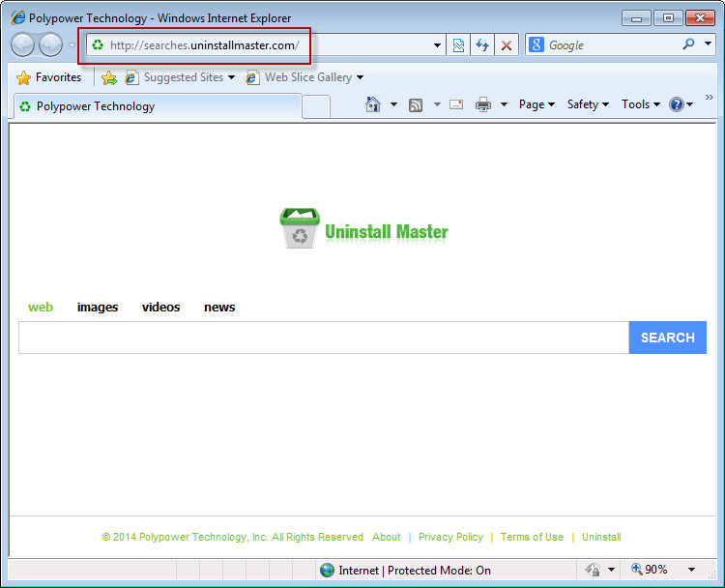Close the Internet Explorer window
725x588 pixels.
(700, 18)
